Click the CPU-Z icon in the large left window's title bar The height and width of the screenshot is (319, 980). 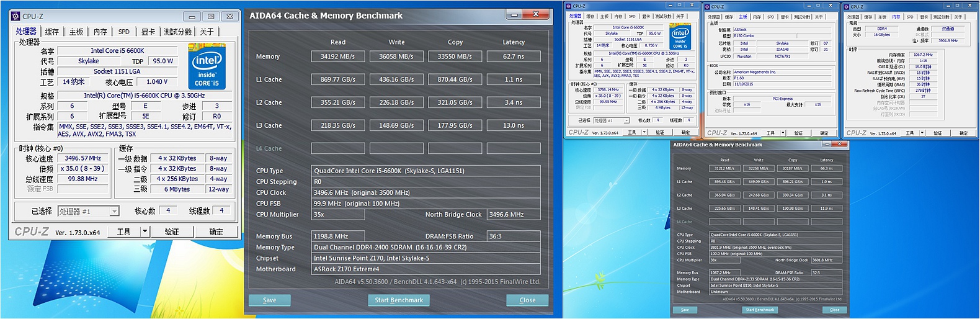(x=16, y=16)
